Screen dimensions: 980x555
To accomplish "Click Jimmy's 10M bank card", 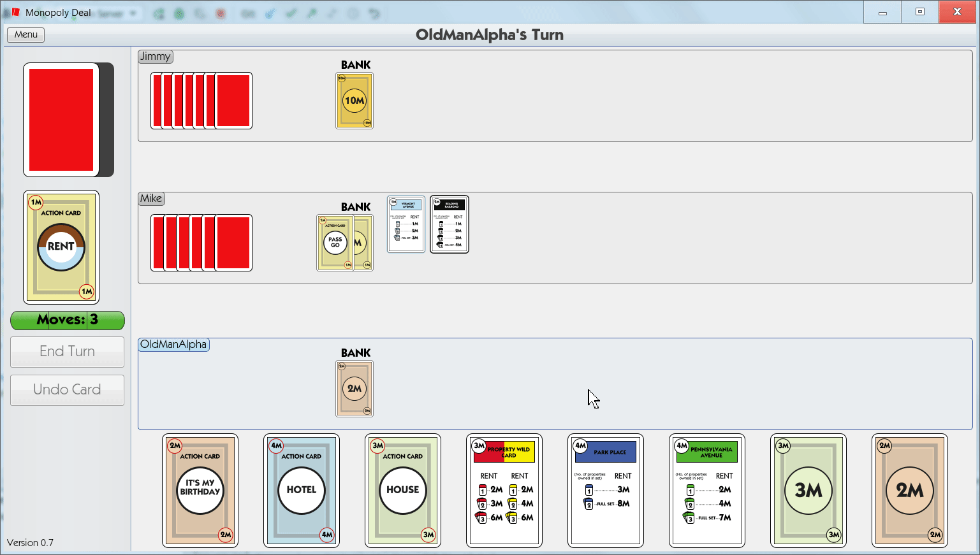I will (355, 101).
